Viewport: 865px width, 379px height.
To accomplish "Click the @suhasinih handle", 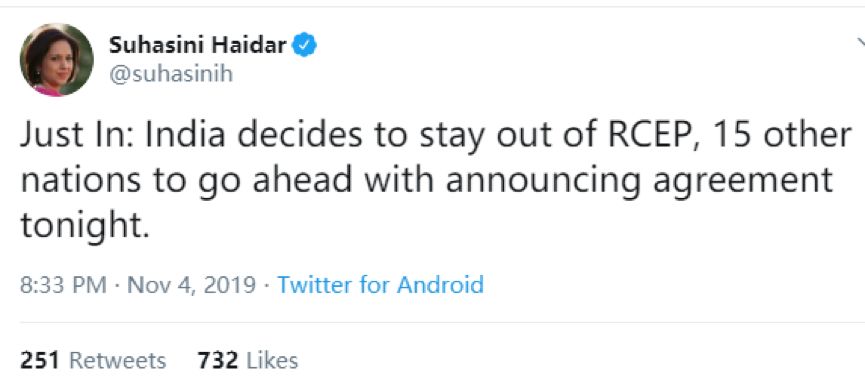I will (x=171, y=74).
